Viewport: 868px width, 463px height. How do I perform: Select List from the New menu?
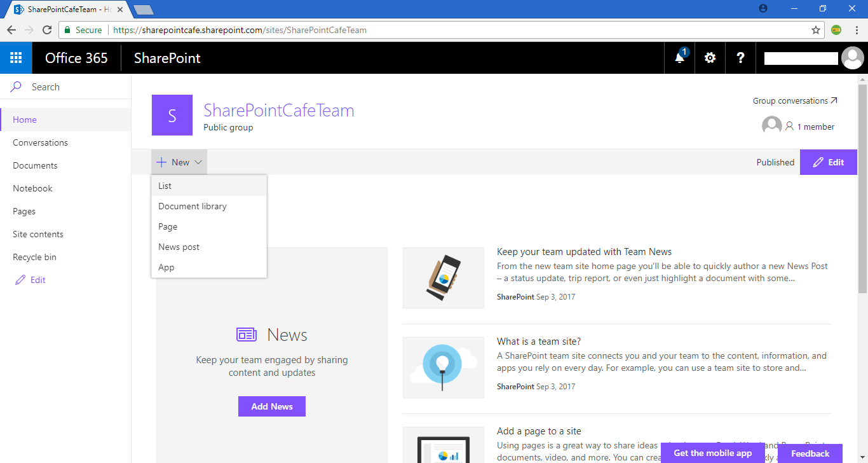tap(209, 186)
